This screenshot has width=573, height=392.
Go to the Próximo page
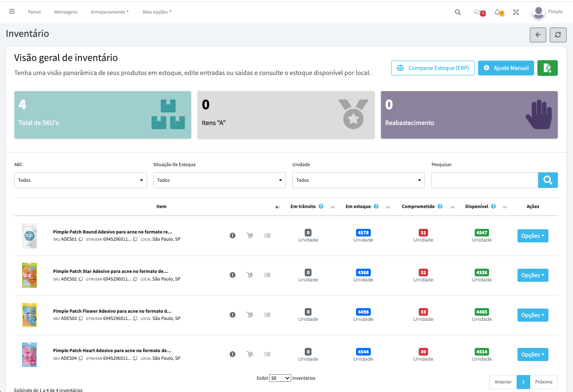click(x=544, y=382)
